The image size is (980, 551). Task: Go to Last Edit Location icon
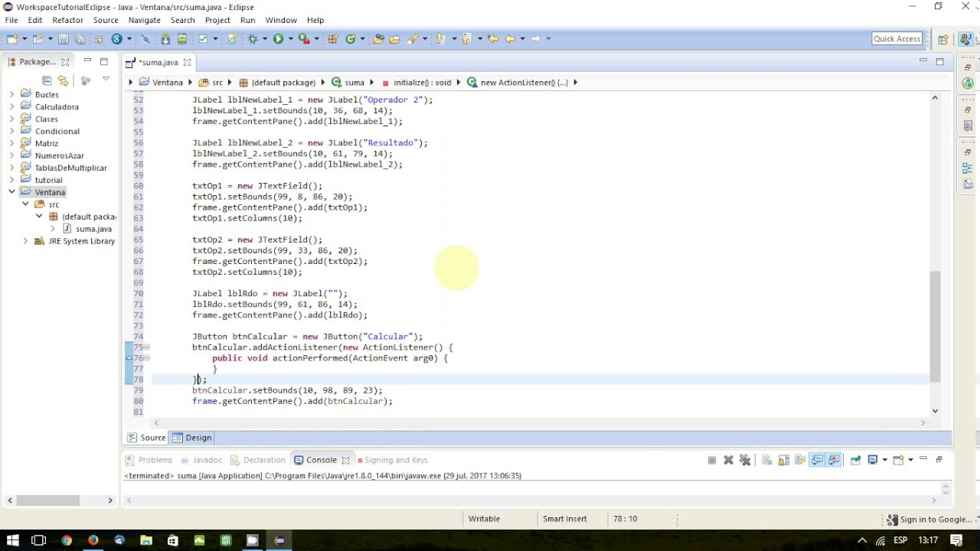tap(492, 38)
